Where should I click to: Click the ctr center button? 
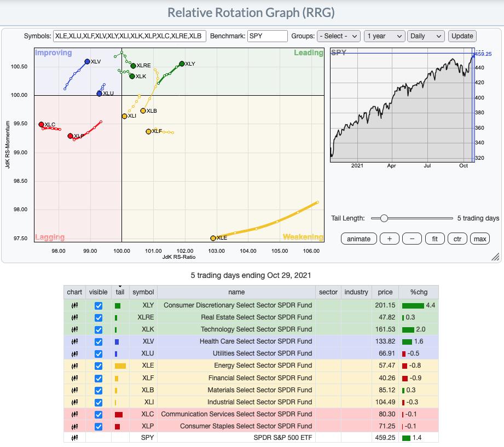coord(457,239)
